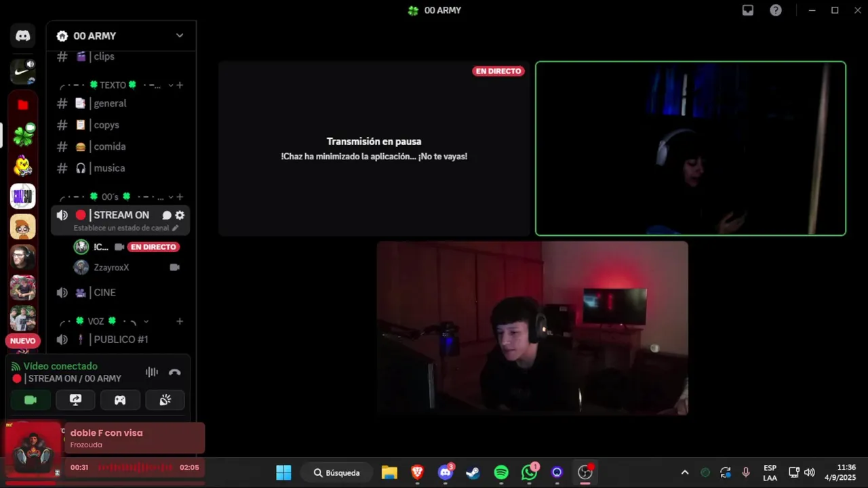Add a channel to 00's category
868x488 pixels.
coord(180,197)
